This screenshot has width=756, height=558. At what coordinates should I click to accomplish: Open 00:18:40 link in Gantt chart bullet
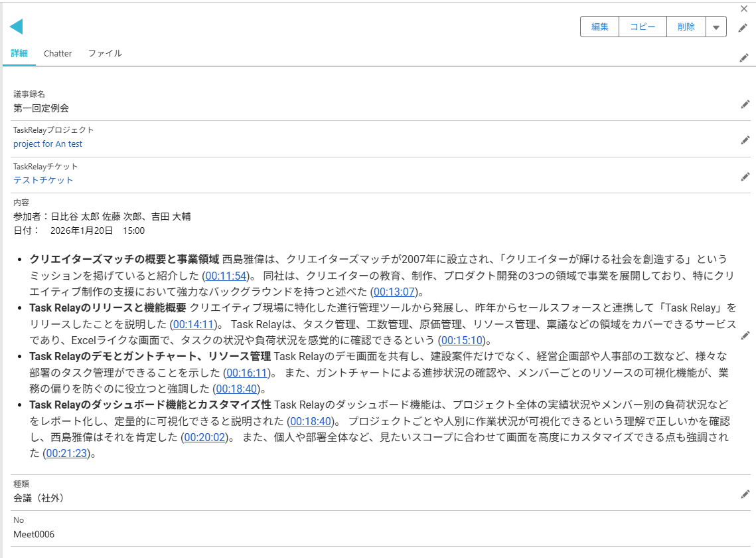[x=236, y=389]
